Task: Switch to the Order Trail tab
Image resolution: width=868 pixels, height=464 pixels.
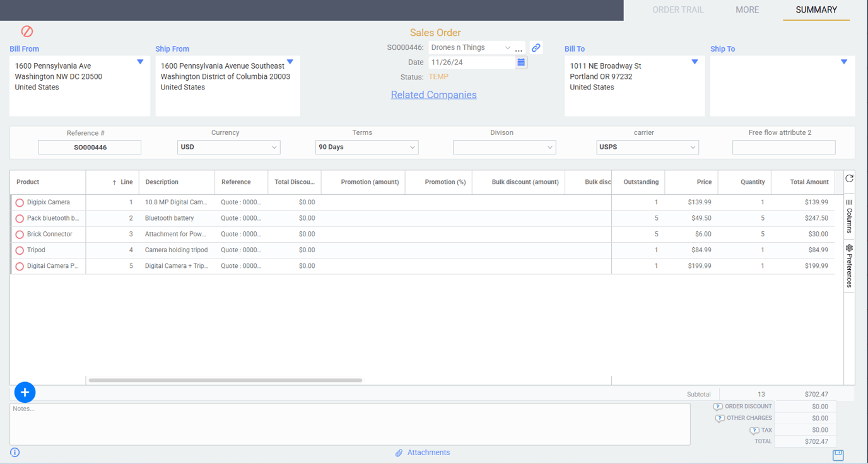Action: click(x=677, y=10)
